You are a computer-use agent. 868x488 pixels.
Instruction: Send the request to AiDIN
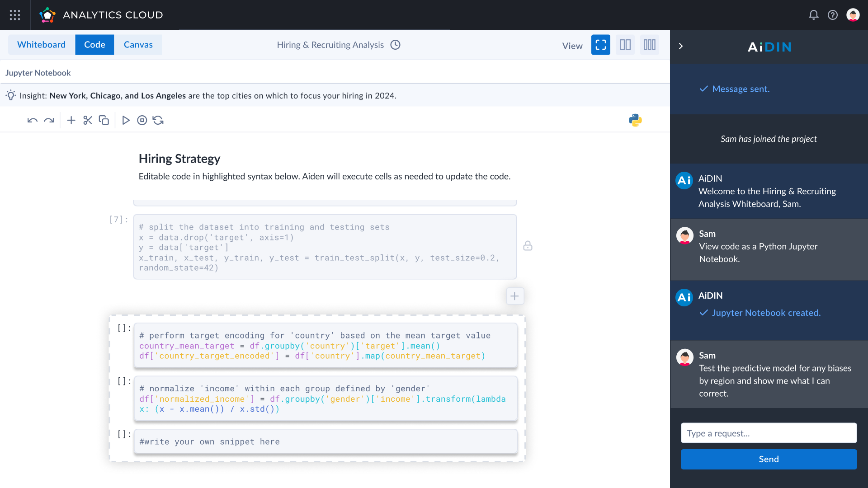[769, 459]
